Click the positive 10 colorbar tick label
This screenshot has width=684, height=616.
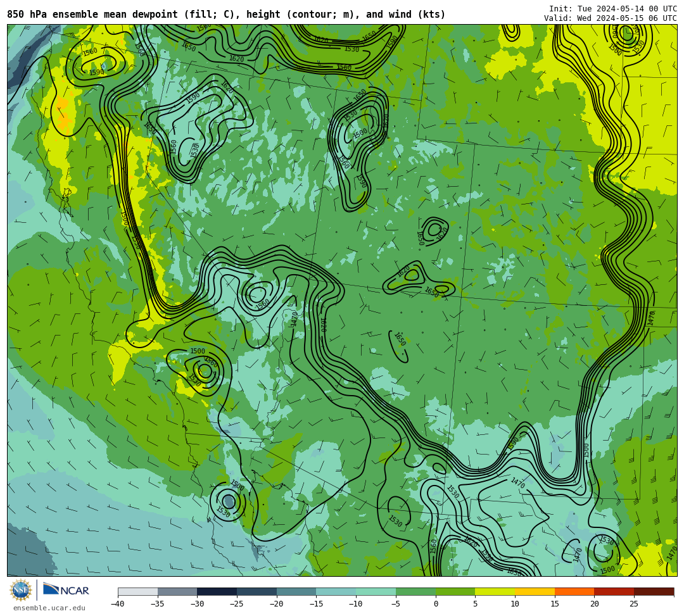515,604
